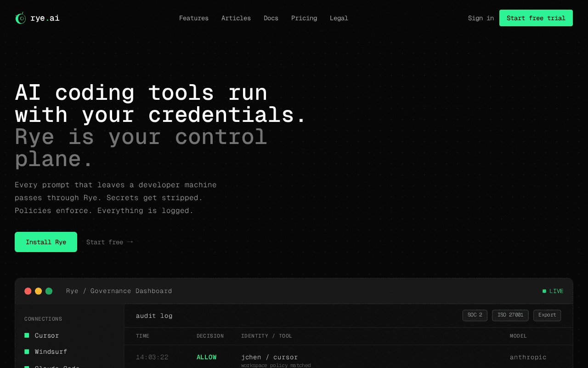Image resolution: width=588 pixels, height=368 pixels.
Task: Click the Start free trial button
Action: click(x=536, y=18)
